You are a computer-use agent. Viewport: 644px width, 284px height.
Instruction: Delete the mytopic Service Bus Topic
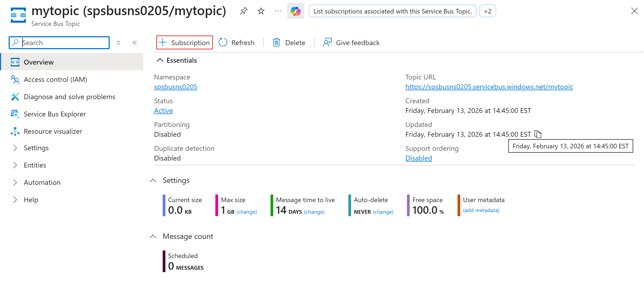(289, 42)
